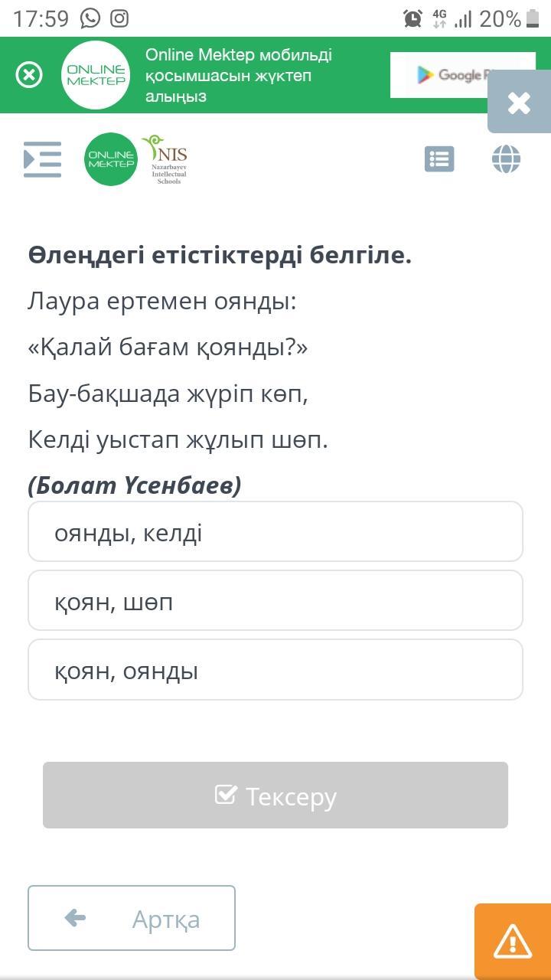551x980 pixels.
Task: Select answer "қоян, оянды"
Action: tap(275, 670)
